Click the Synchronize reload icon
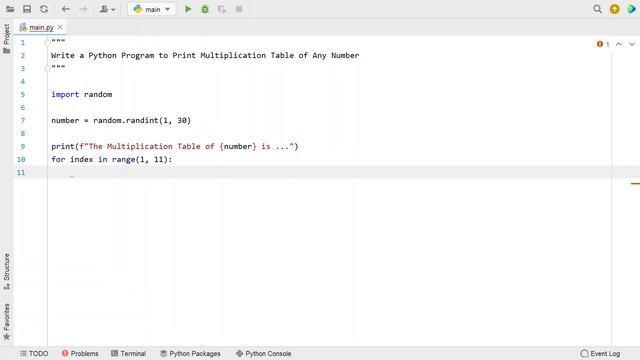The image size is (640, 360). point(44,9)
